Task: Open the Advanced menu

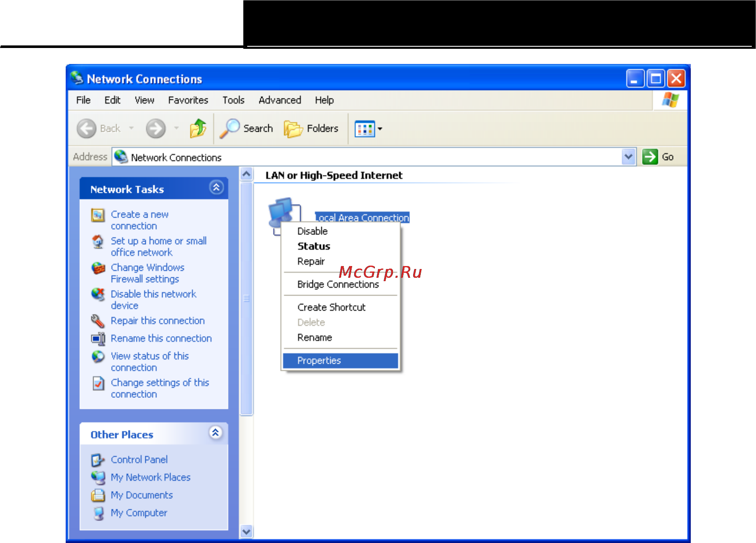Action: pyautogui.click(x=280, y=100)
